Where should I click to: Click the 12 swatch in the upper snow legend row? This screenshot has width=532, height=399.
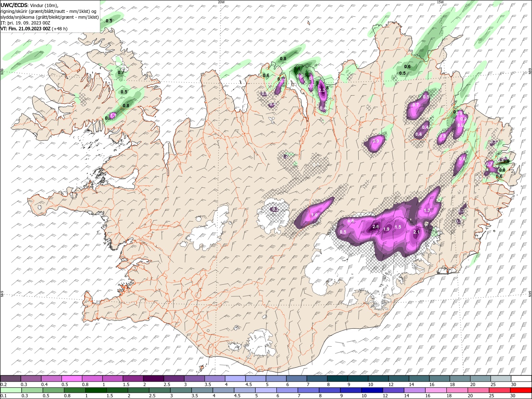[x=398, y=379]
